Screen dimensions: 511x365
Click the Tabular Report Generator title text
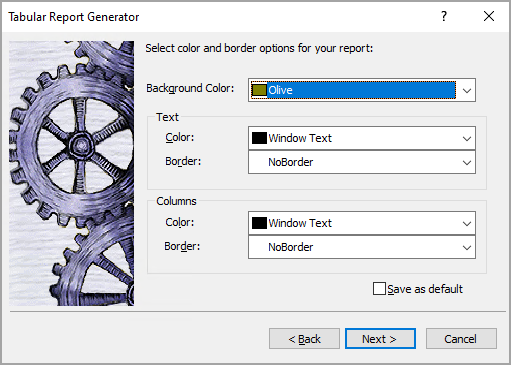[x=74, y=17]
